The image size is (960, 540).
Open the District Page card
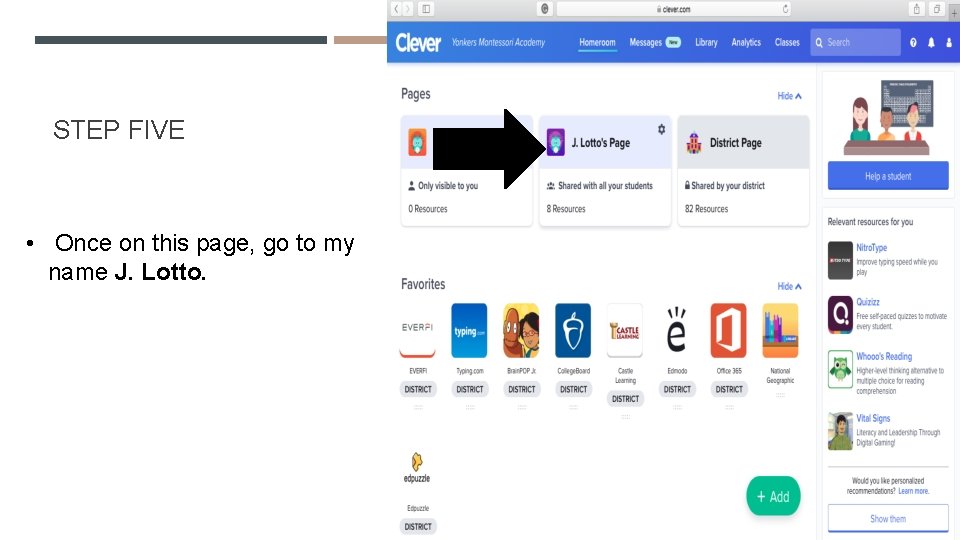[743, 171]
